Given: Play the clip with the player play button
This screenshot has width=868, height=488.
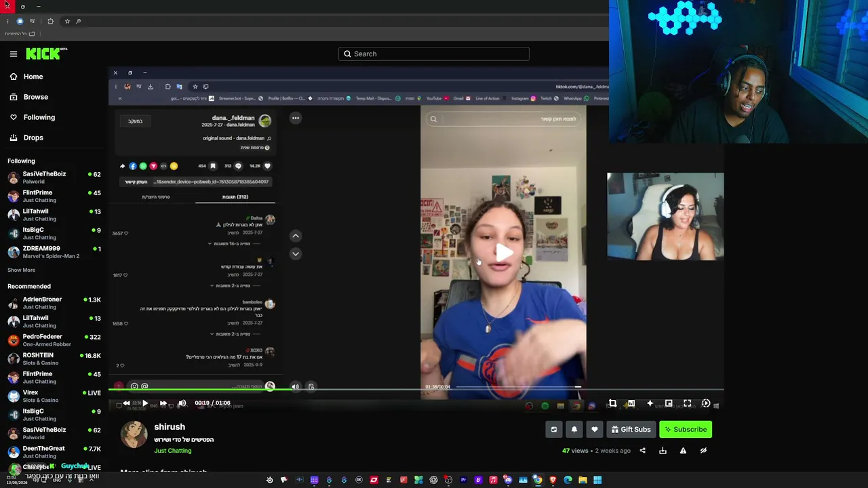Looking at the screenshot, I should point(145,403).
